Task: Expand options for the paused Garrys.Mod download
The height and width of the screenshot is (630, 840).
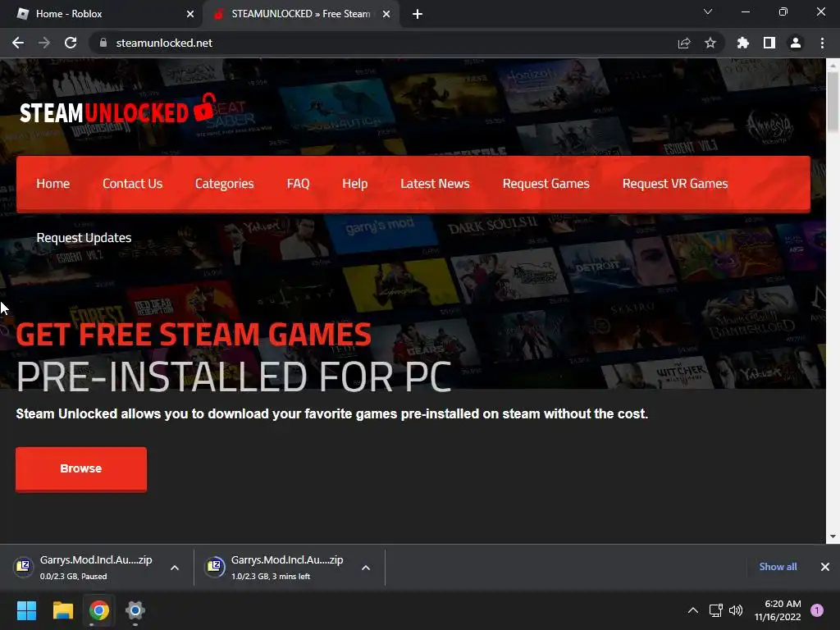Action: tap(175, 568)
